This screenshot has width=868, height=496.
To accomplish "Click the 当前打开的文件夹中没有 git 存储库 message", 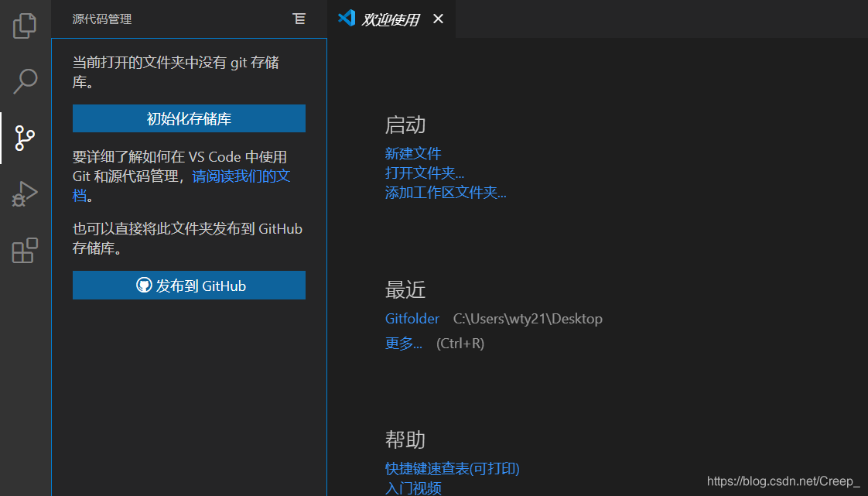I will (176, 72).
